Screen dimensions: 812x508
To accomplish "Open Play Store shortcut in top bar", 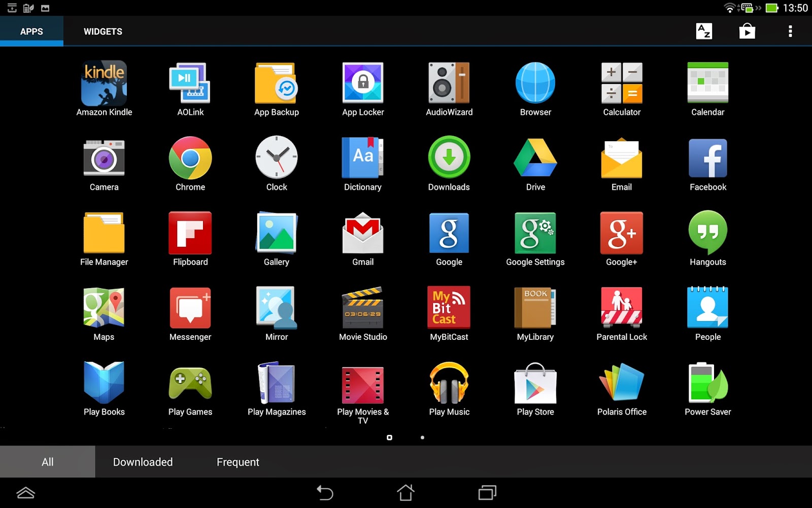I will coord(747,31).
